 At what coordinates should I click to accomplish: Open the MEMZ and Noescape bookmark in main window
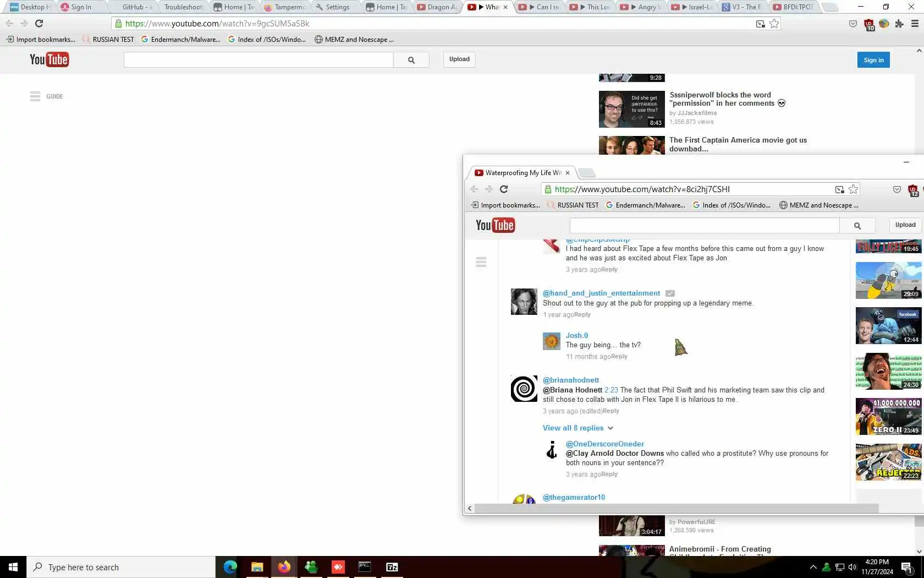click(354, 40)
